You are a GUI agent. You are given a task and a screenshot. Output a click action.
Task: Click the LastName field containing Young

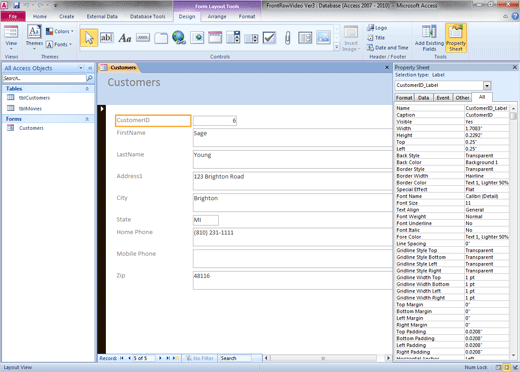293,159
